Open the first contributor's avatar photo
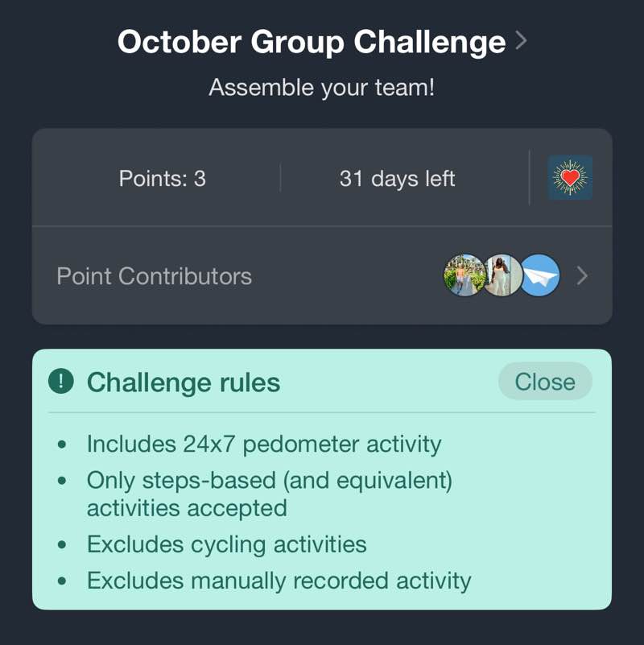This screenshot has width=644, height=645. coord(464,275)
